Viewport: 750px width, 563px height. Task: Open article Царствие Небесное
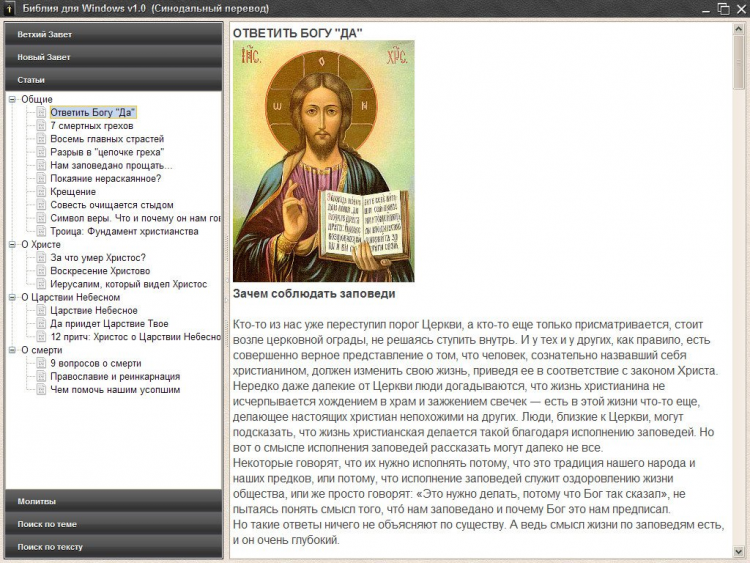point(94,310)
